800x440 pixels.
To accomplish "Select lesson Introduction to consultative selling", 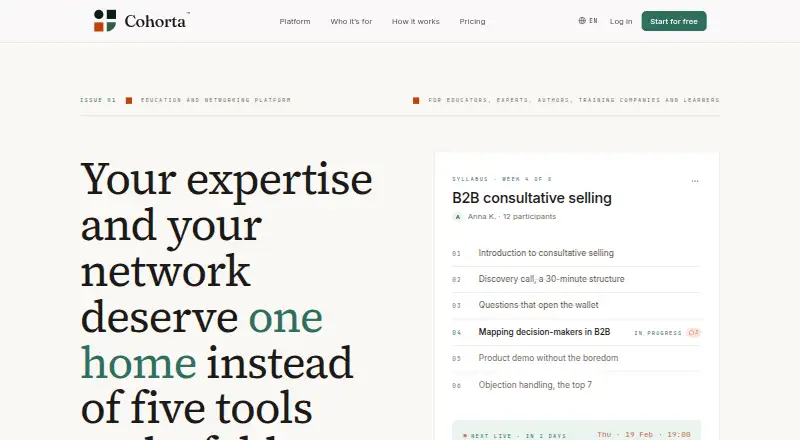I will (x=577, y=253).
